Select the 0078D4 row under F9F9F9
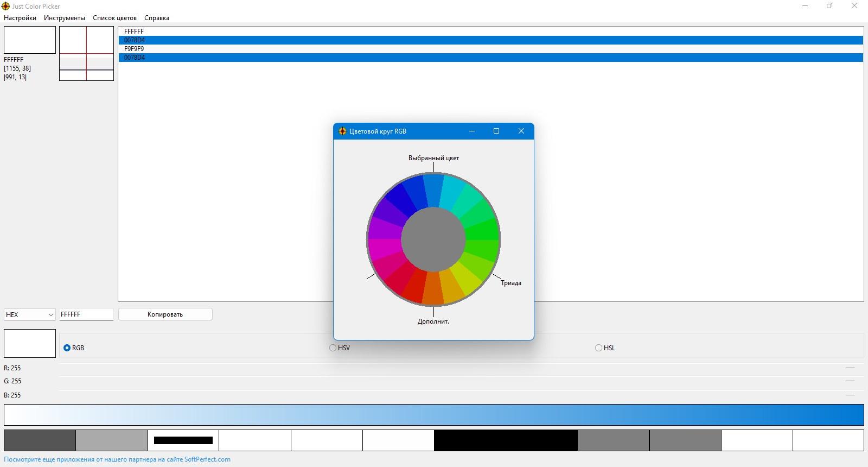Screen dimensions: 868x467 (491, 58)
